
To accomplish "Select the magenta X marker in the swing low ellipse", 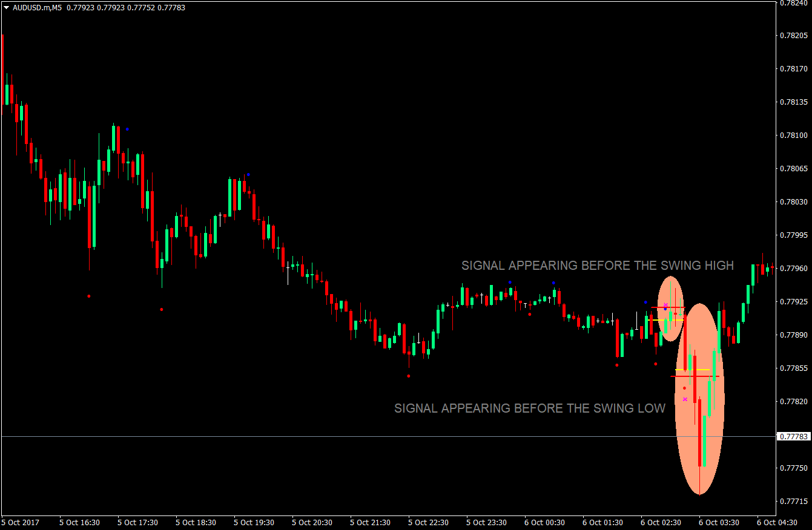I will [685, 399].
